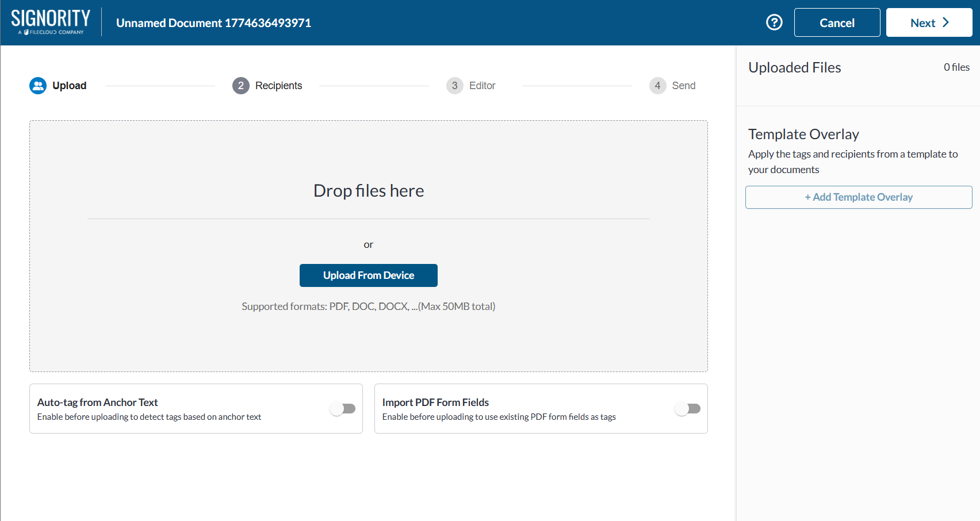Click the Signority logo
The height and width of the screenshot is (521, 980).
click(51, 22)
